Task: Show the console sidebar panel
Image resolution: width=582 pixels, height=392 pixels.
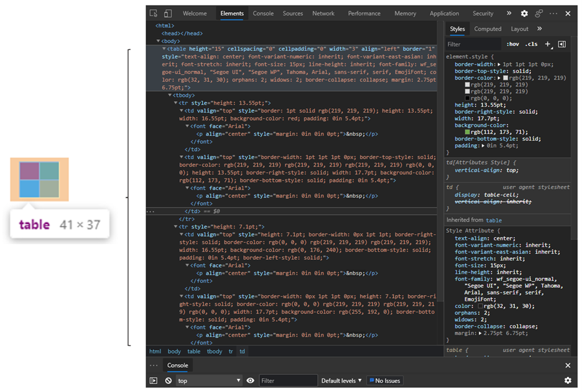Action: tap(154, 380)
